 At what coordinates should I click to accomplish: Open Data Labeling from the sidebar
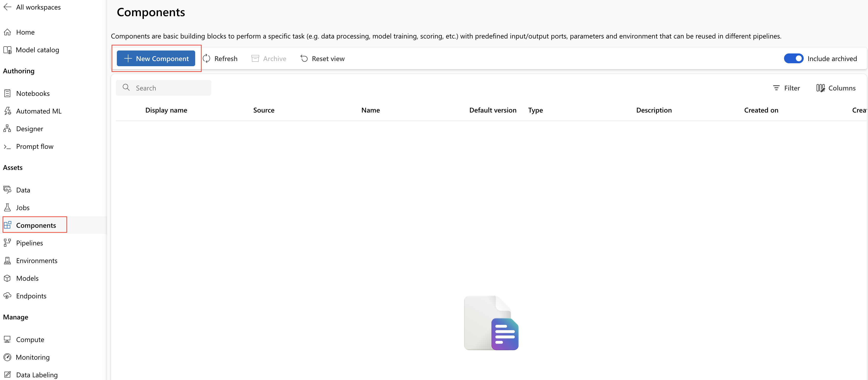pyautogui.click(x=36, y=375)
